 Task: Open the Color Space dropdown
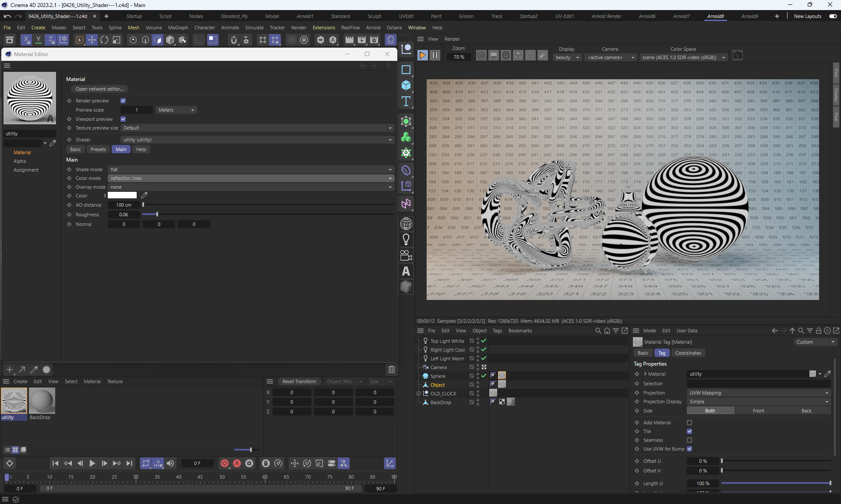[x=683, y=57]
